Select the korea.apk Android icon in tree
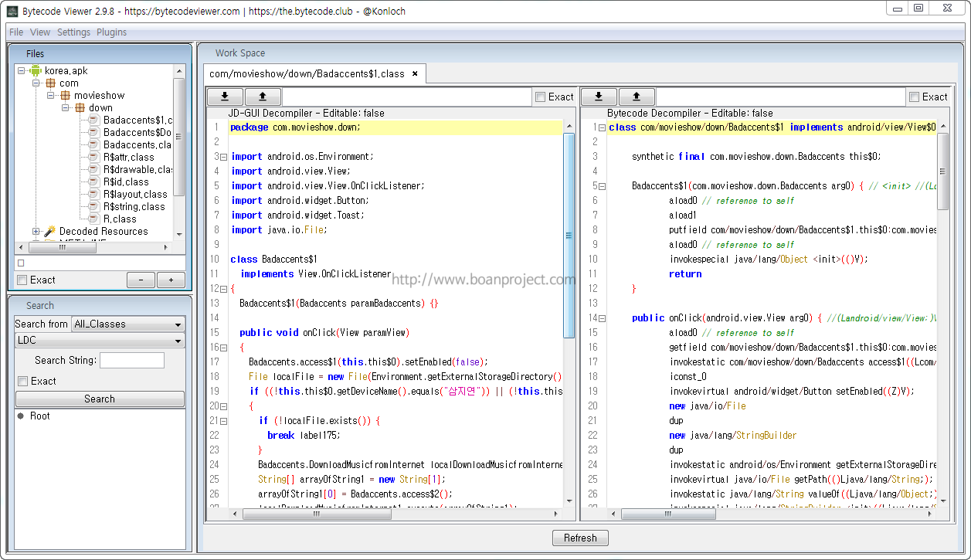The width and height of the screenshot is (971, 560). coord(36,70)
